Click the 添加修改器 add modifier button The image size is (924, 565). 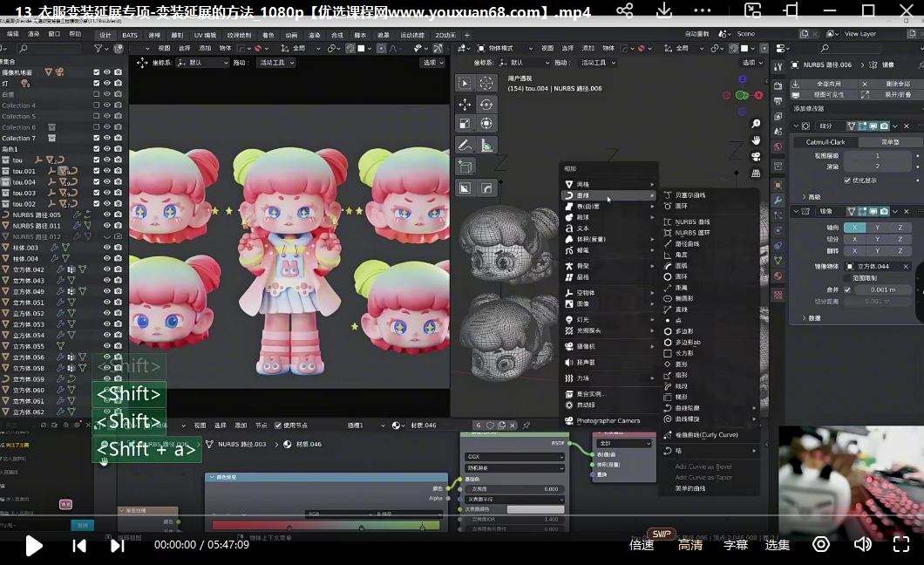click(858, 108)
